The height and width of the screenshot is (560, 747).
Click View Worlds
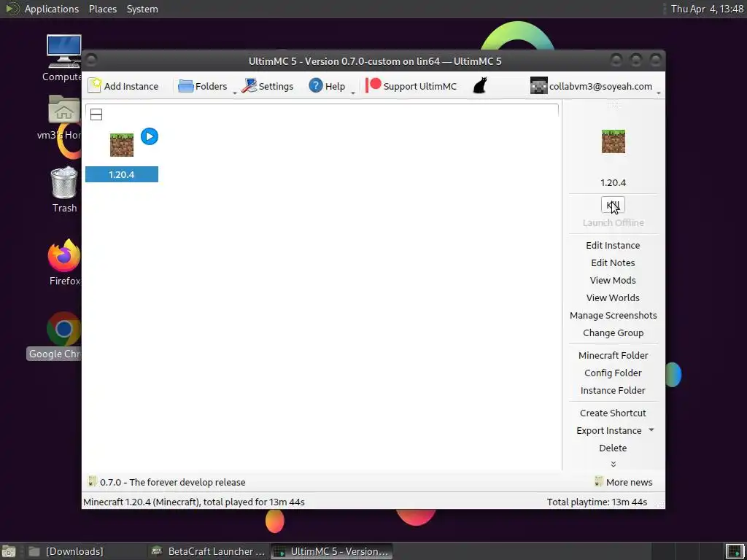point(613,297)
